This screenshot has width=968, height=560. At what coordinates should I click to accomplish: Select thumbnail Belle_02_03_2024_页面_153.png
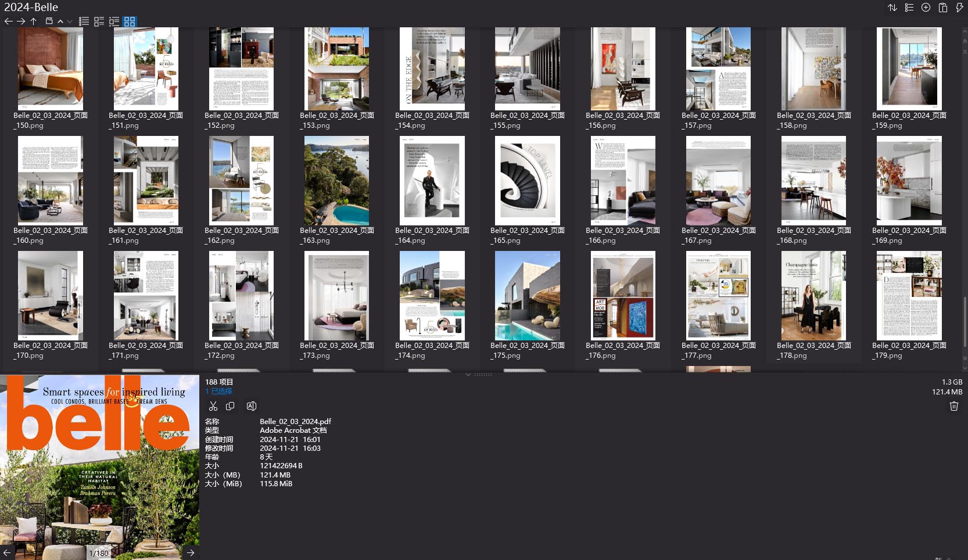(336, 69)
